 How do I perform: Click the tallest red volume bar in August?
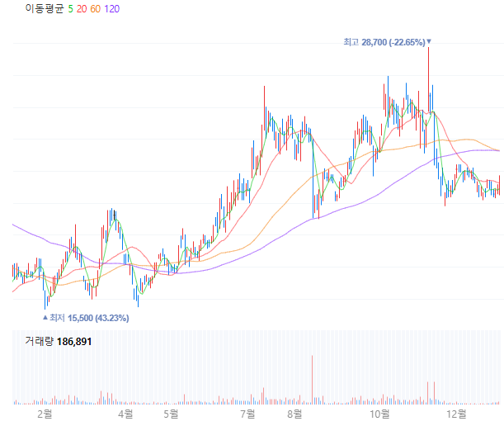[x=313, y=381]
